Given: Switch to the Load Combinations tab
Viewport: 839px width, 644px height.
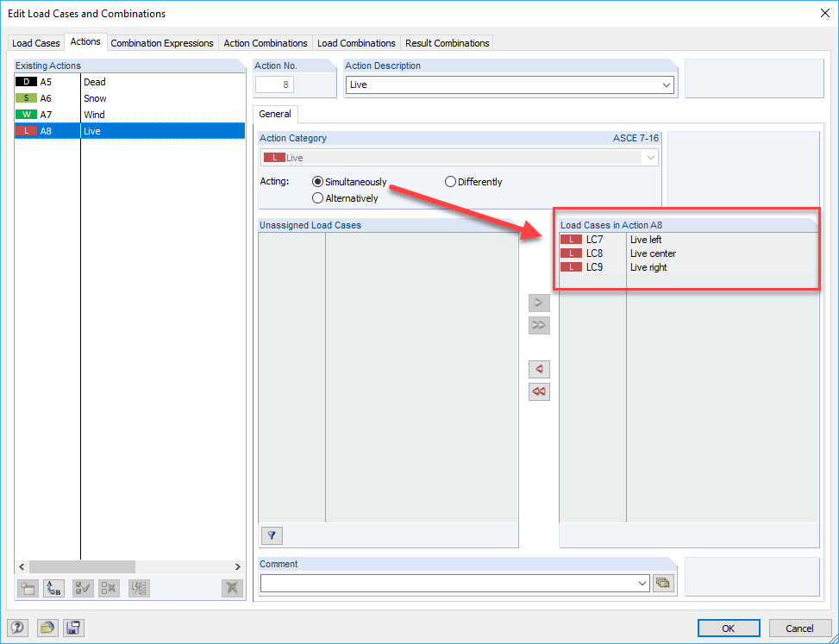Looking at the screenshot, I should [x=356, y=42].
